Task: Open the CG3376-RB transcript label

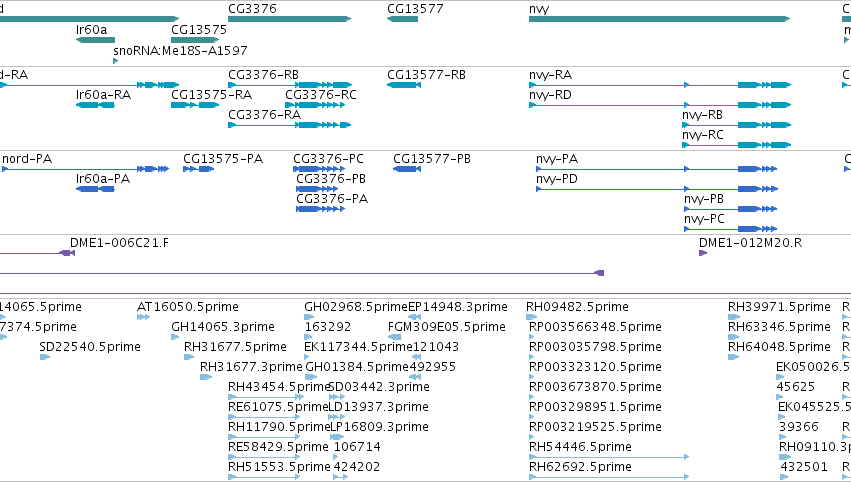Action: pyautogui.click(x=263, y=75)
